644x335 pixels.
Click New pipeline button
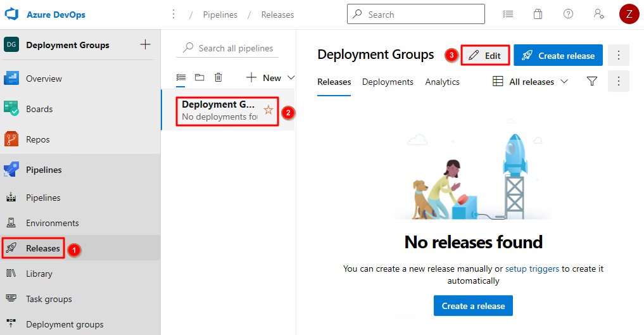pos(263,78)
